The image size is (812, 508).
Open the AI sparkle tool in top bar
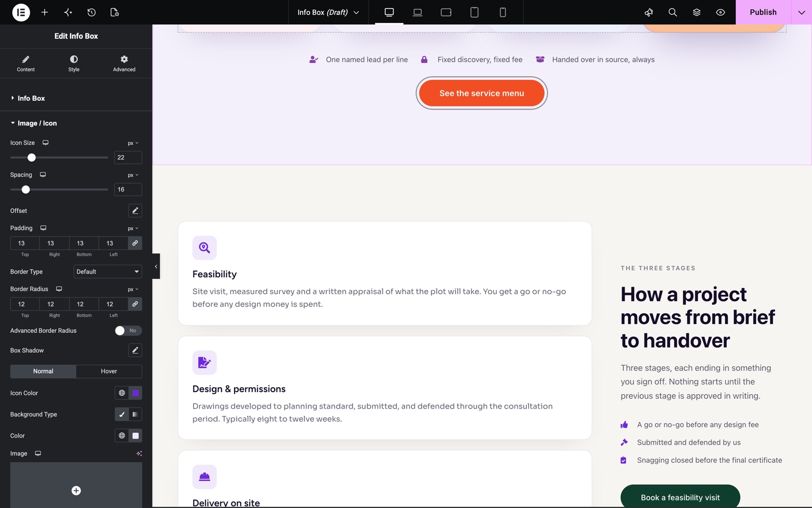(x=68, y=12)
